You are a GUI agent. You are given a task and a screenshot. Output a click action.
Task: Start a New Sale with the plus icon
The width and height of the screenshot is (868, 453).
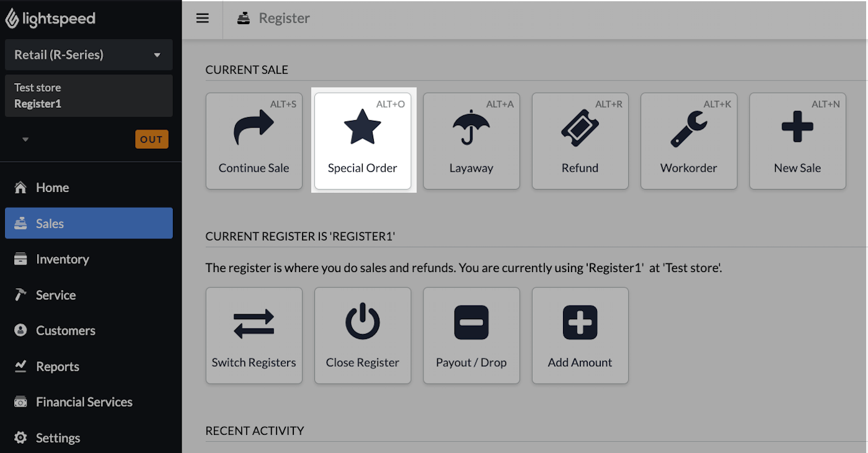[x=797, y=141]
